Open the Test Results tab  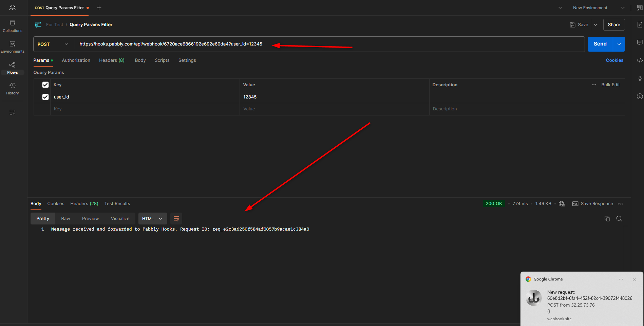(x=117, y=204)
